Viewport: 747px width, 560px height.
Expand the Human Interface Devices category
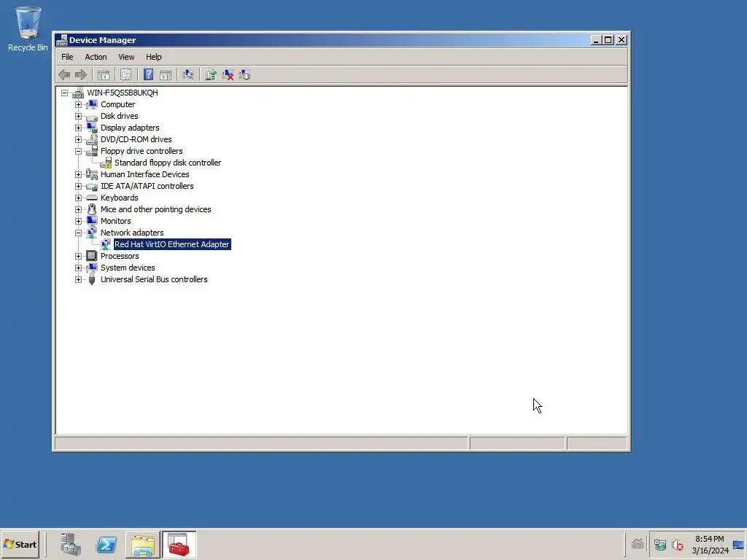(x=78, y=174)
